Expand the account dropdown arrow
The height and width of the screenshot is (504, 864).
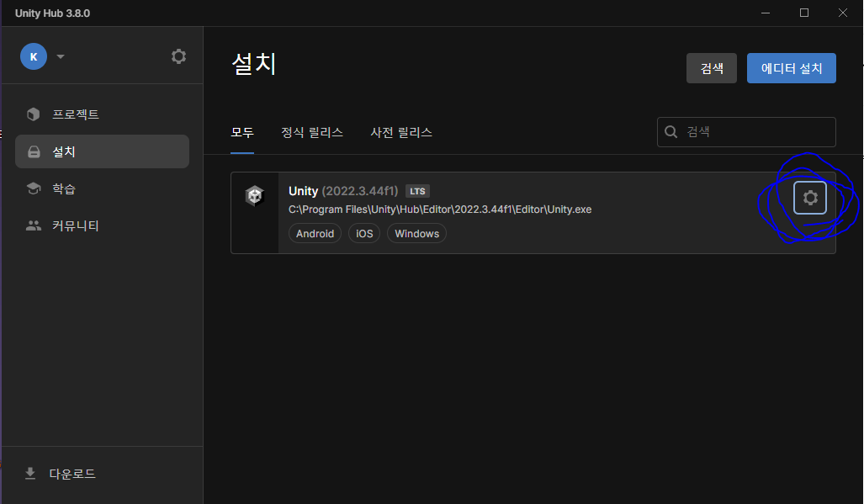pos(61,56)
